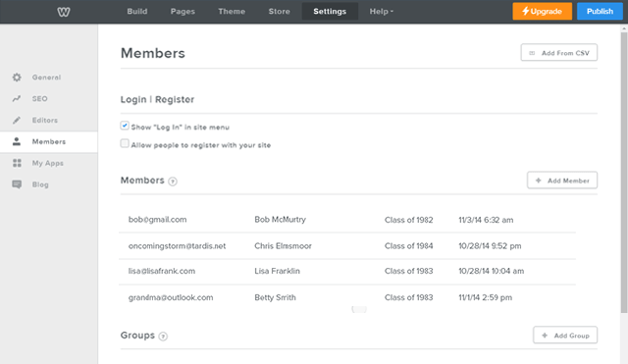Click the date 11/1/14 2:59 pm
The width and height of the screenshot is (628, 364).
[485, 297]
